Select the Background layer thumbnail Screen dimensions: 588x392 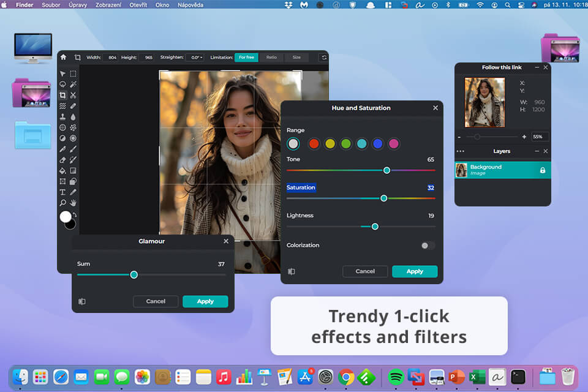tap(461, 170)
